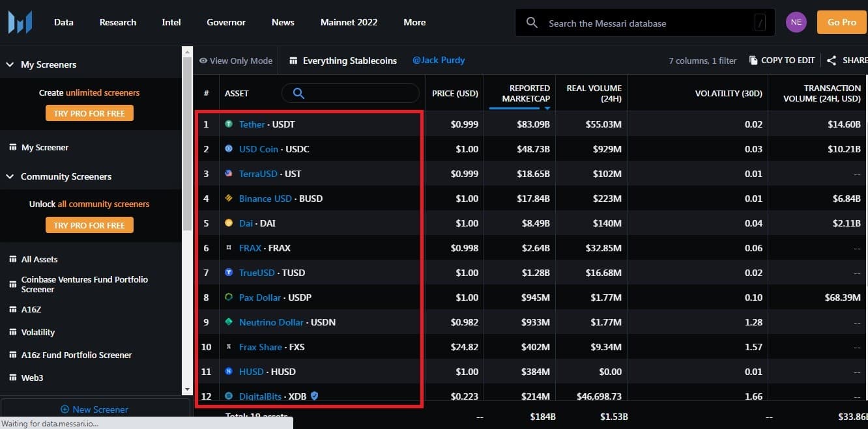868x429 pixels.
Task: Click the all community screeners link text
Action: click(x=104, y=204)
